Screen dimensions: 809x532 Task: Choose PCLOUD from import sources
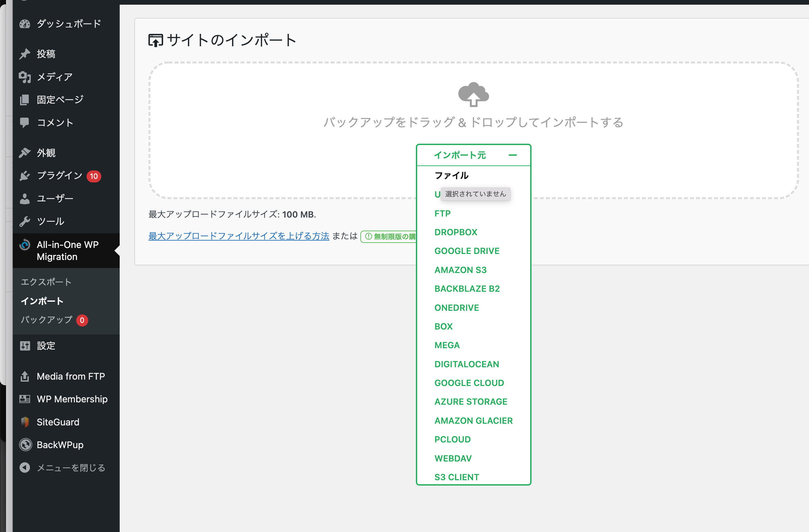tap(452, 439)
